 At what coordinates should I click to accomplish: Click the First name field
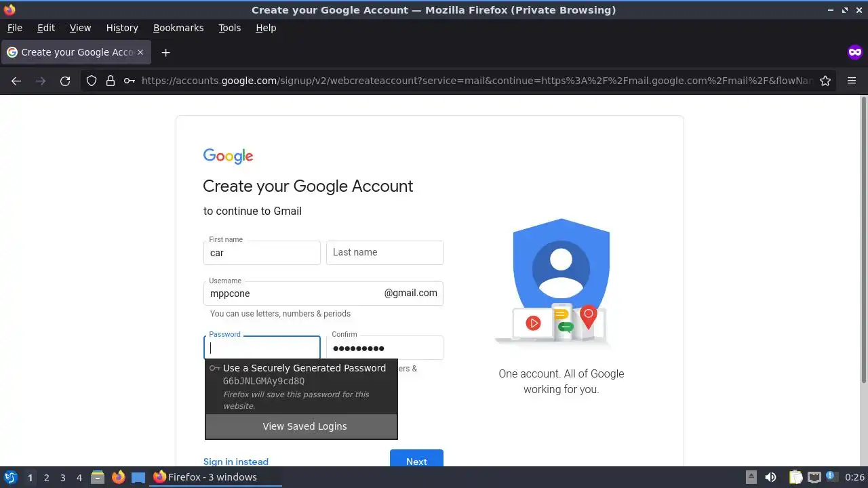(262, 253)
